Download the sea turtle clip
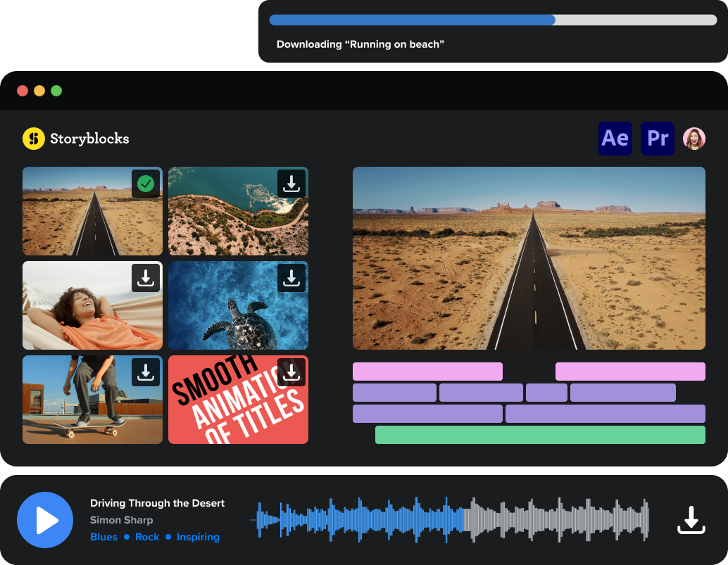Screen dimensions: 728x565 pyautogui.click(x=291, y=278)
